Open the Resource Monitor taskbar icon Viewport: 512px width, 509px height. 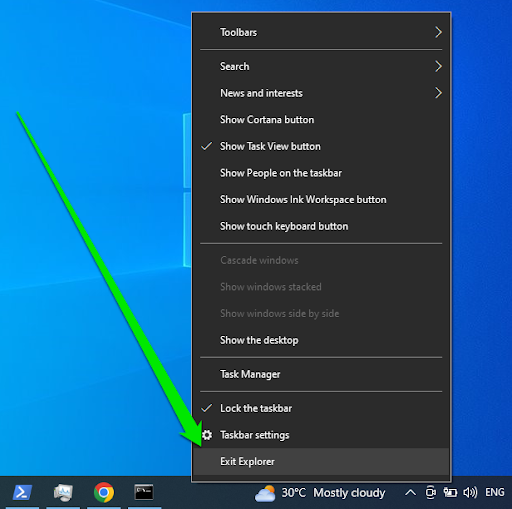click(x=63, y=492)
